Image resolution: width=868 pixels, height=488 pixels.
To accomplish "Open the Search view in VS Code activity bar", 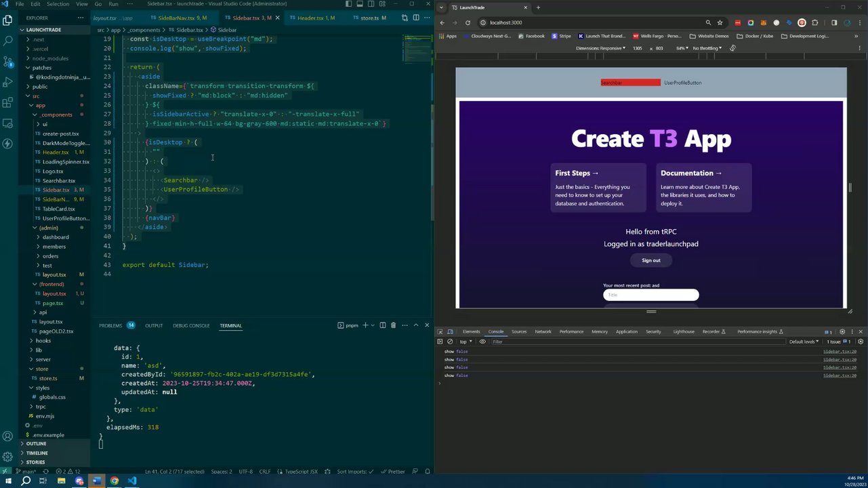I will [x=8, y=41].
